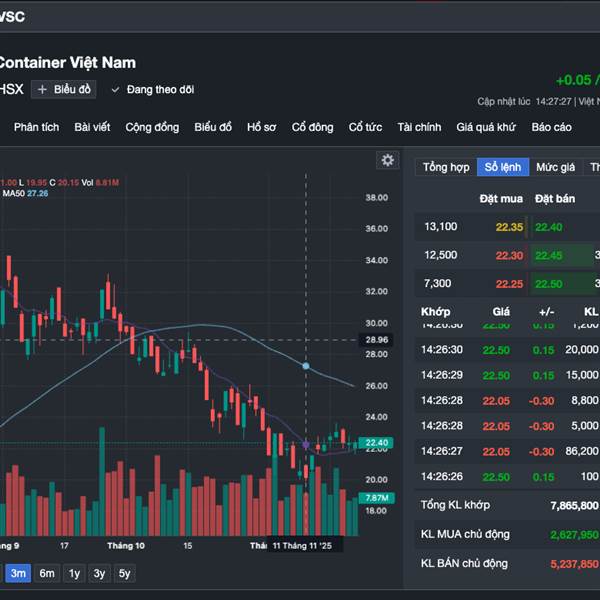Toggle the Đang theo dõi follow checkmark
600x600 pixels.
coord(115,90)
